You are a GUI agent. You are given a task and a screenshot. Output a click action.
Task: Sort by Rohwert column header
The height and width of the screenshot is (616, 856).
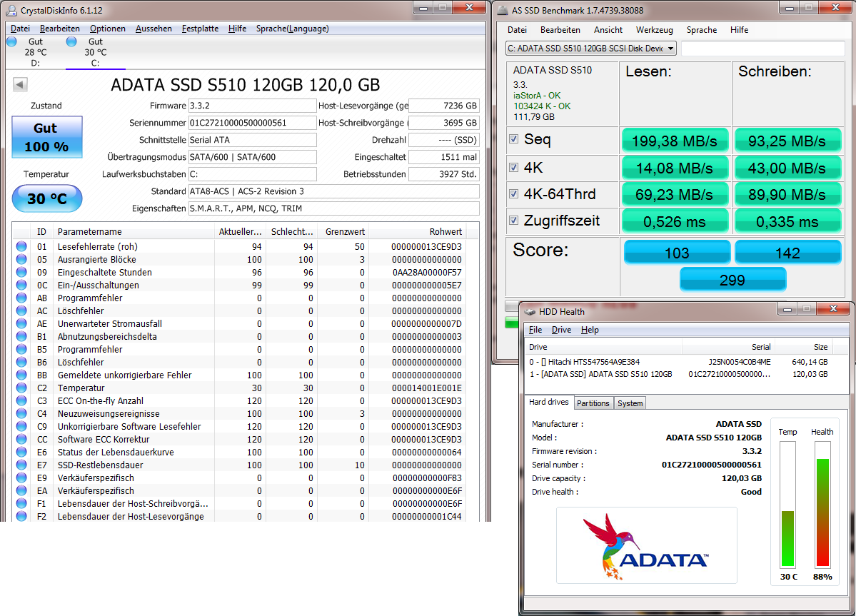(418, 231)
